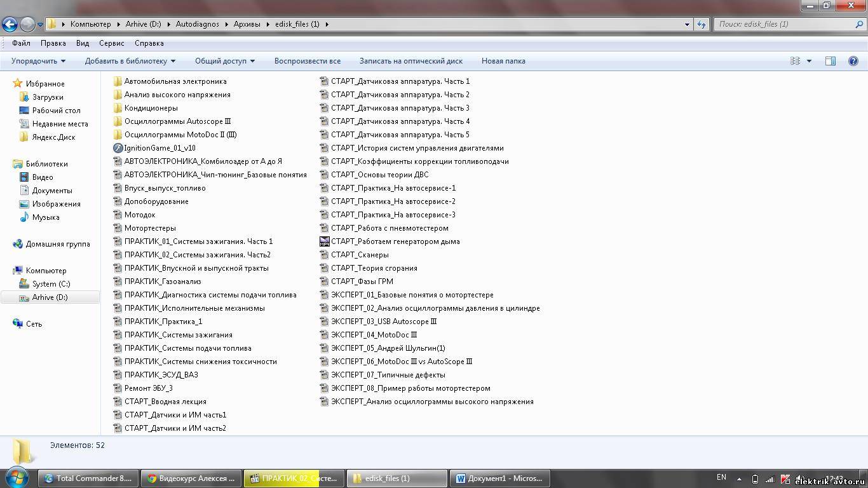The width and height of the screenshot is (868, 488).
Task: Open the Документы library
Action: click(x=52, y=191)
